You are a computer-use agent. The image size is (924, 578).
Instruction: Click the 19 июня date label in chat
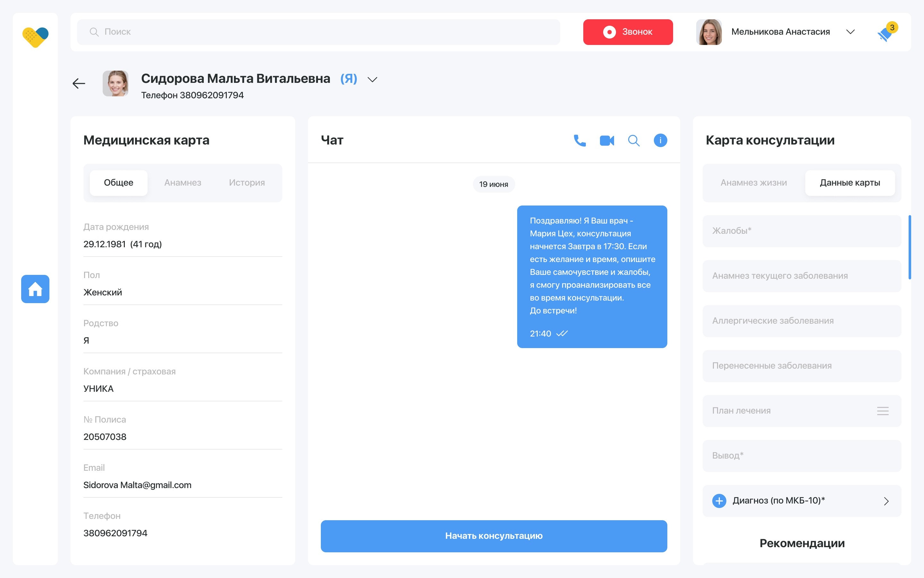coord(494,184)
